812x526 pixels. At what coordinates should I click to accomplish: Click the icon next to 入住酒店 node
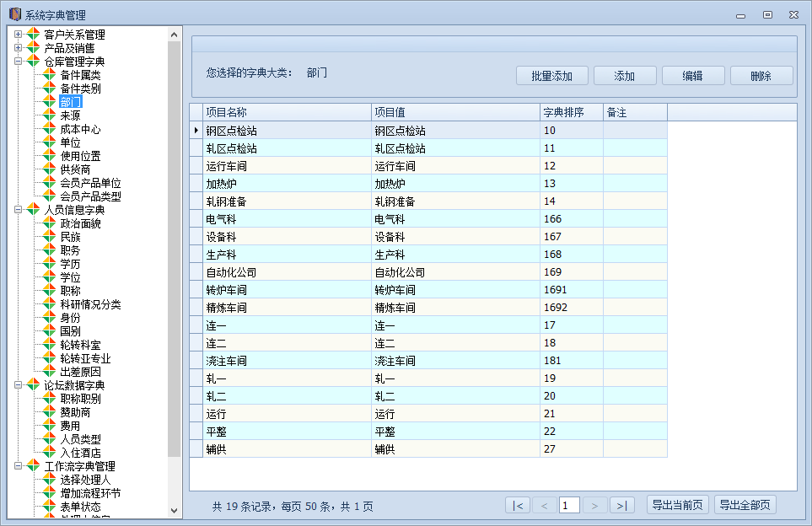49,453
